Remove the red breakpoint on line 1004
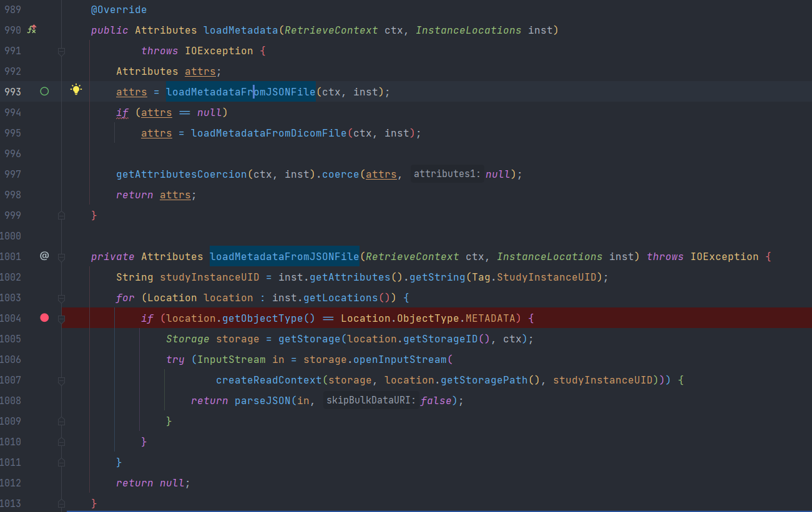The height and width of the screenshot is (512, 812). point(44,317)
